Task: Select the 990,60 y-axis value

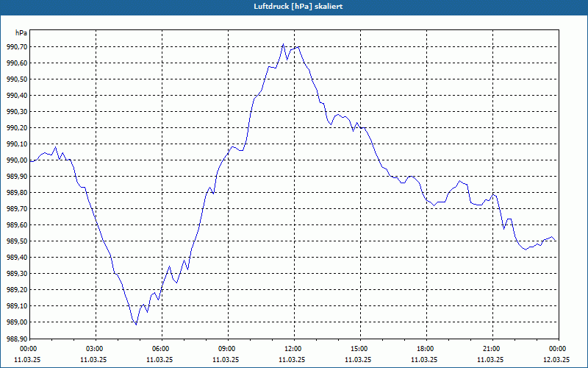Action: point(17,63)
